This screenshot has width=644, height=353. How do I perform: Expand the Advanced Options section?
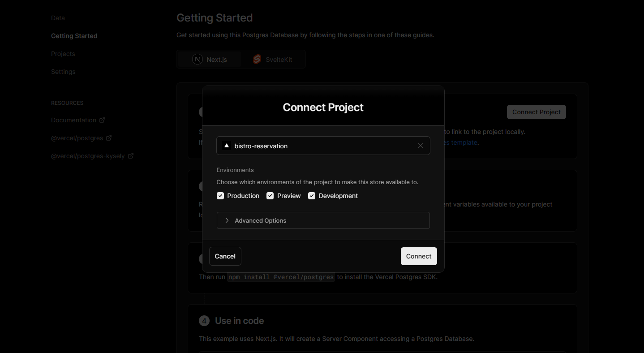pos(323,220)
